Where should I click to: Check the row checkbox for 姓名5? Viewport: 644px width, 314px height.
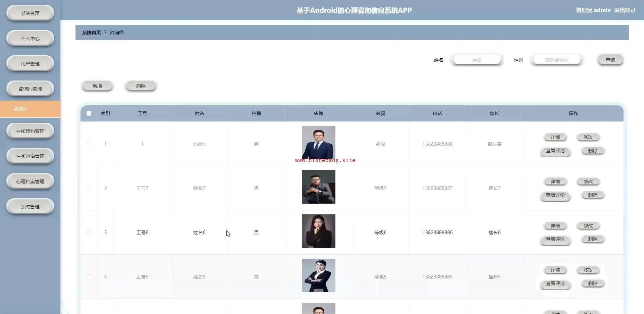pos(89,277)
